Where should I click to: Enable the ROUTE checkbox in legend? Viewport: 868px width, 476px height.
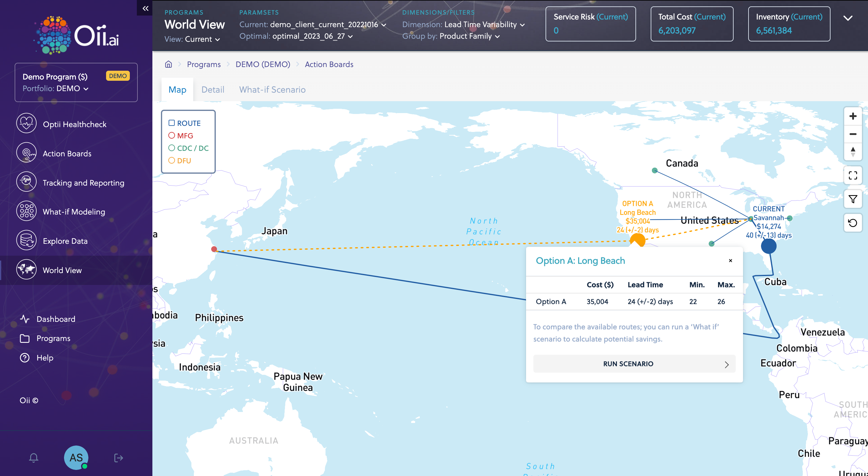click(x=172, y=123)
